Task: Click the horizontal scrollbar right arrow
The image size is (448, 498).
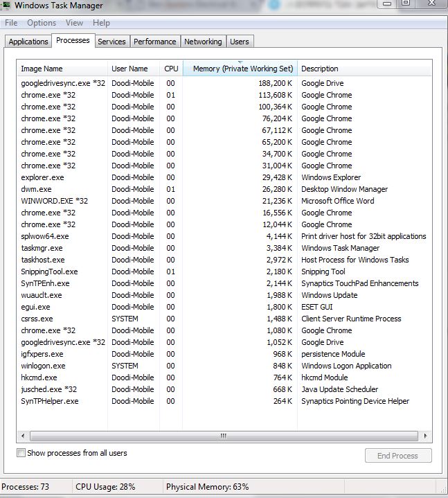Action: 425,436
